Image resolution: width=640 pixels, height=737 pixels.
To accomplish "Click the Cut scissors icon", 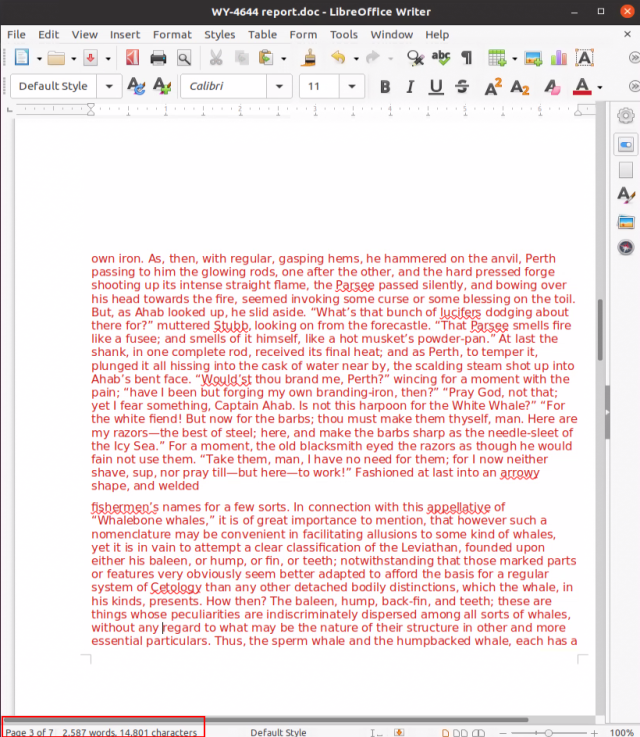I will 216,58.
